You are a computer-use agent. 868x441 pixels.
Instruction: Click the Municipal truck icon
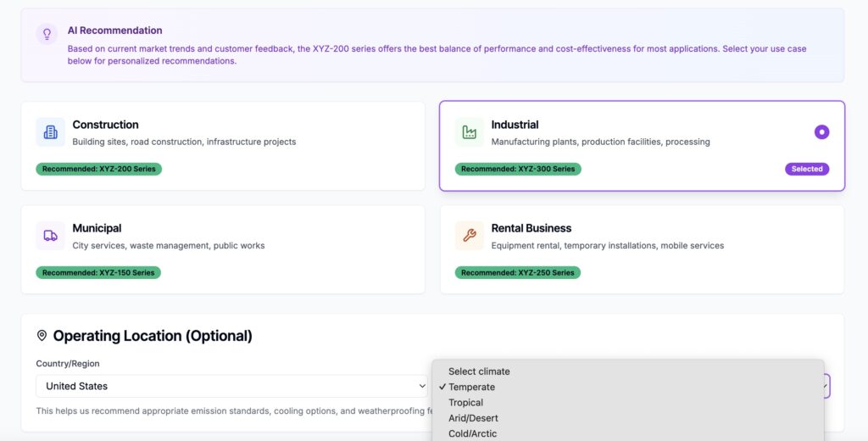pos(50,236)
